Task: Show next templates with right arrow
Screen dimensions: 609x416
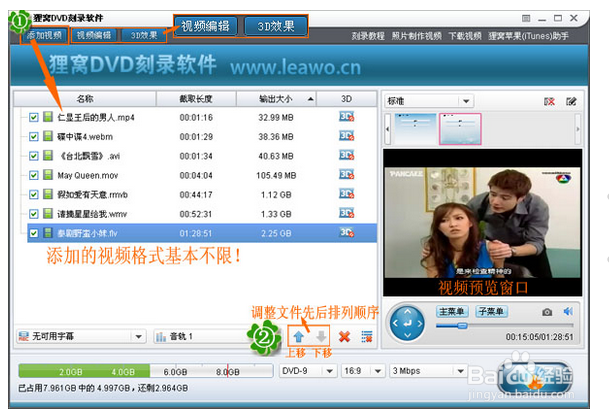Action: coord(578,129)
